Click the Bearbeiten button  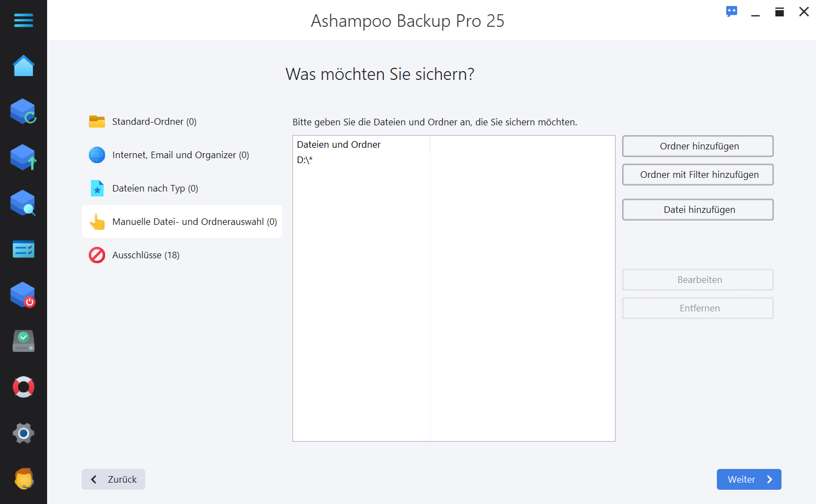click(x=698, y=280)
